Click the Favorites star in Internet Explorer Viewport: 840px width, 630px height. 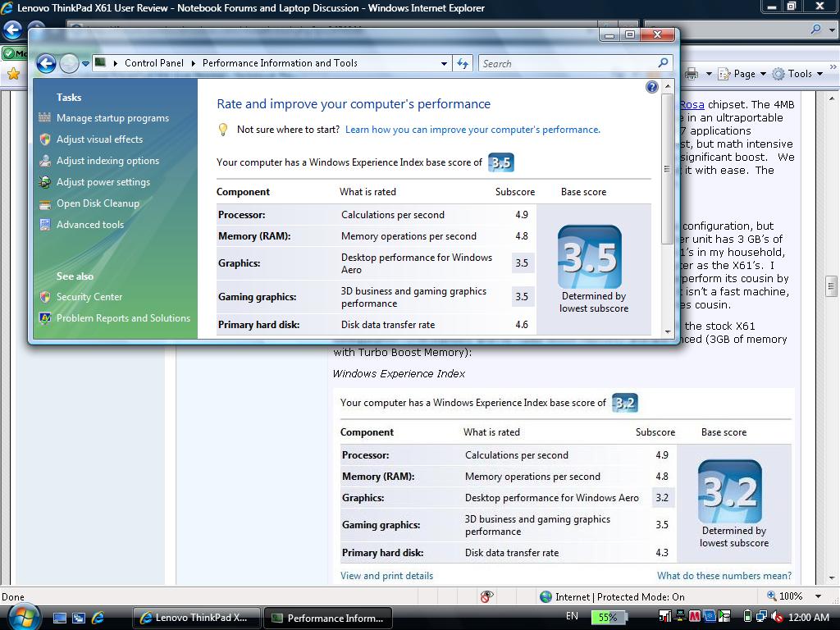(x=13, y=74)
